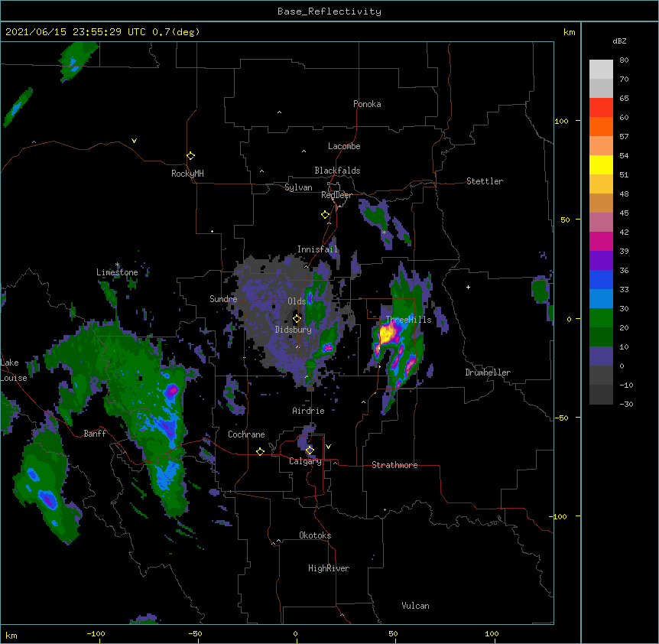Click the 10 dBZ slate-purple legend swatch

(x=601, y=356)
